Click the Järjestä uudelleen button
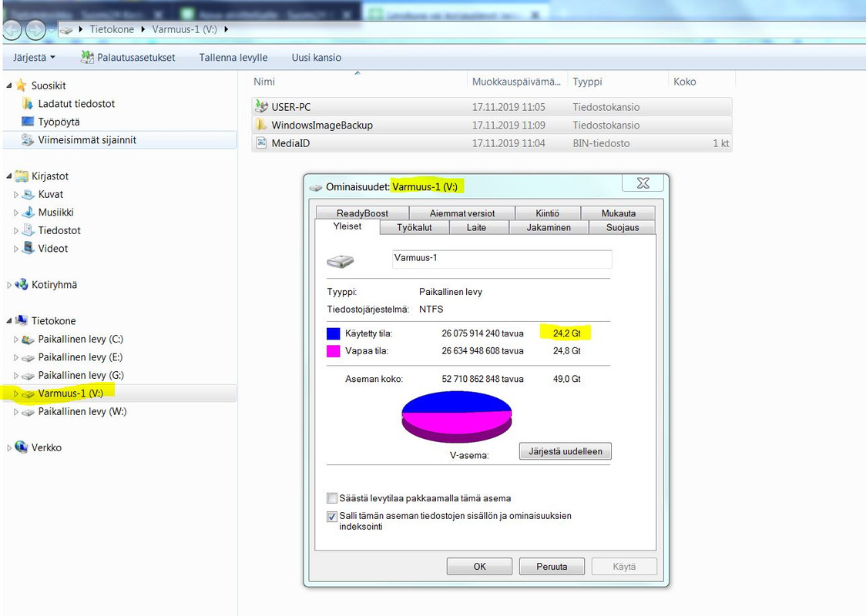Screen dimensions: 866x616 pos(565,451)
